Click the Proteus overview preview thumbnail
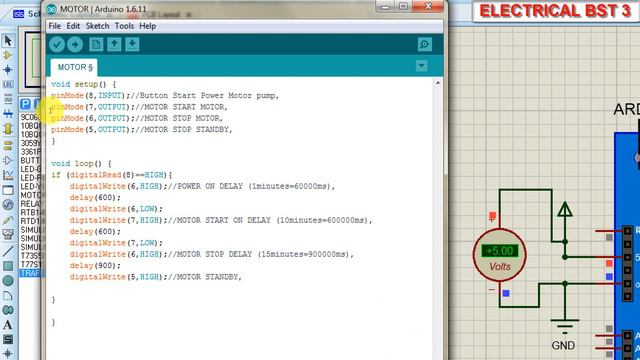Image resolution: width=640 pixels, height=360 pixels. tap(33, 59)
